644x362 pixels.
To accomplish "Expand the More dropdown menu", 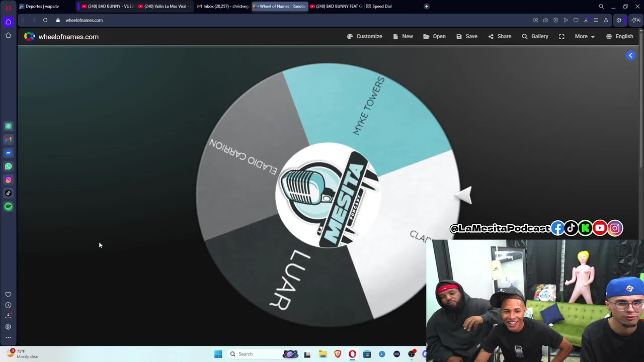I will click(x=585, y=36).
